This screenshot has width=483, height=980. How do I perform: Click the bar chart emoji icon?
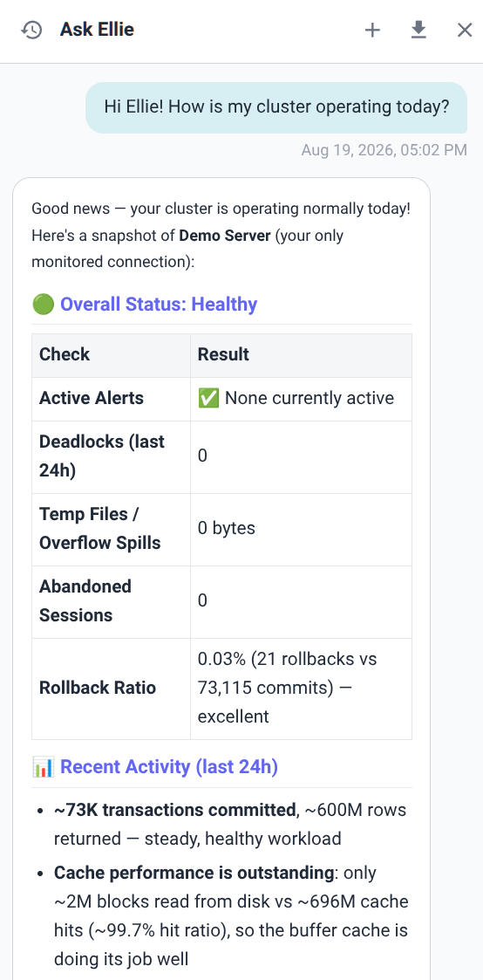43,767
